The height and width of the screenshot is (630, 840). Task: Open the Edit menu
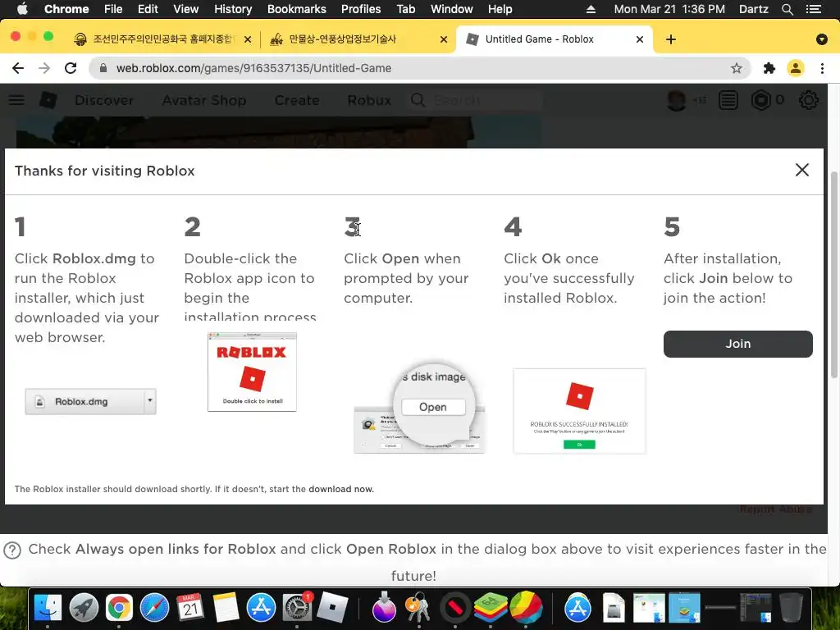148,9
